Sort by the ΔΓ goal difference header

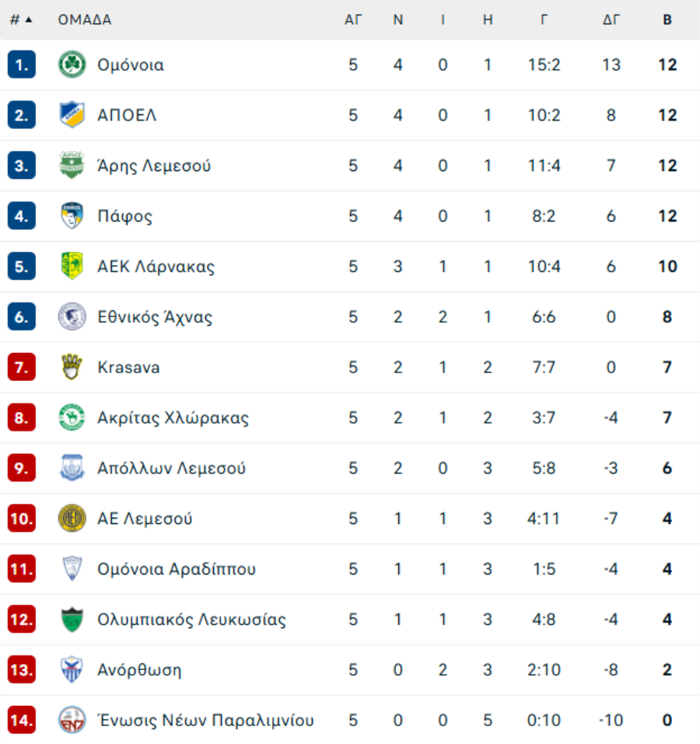coord(611,20)
